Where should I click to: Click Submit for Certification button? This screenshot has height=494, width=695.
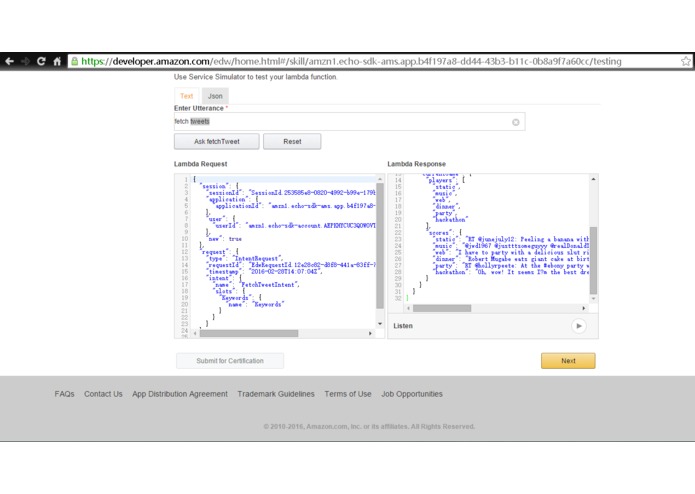[230, 361]
